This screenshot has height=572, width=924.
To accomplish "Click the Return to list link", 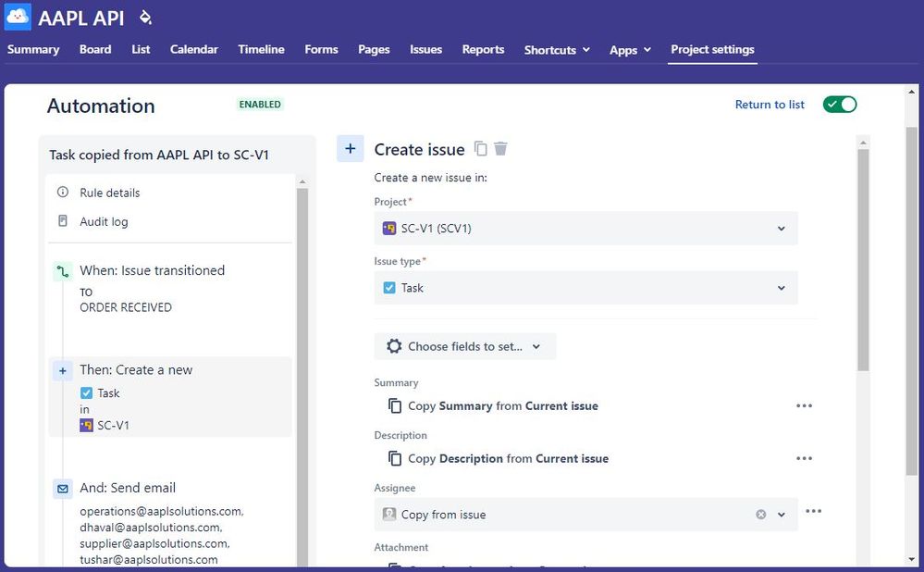I will [770, 105].
